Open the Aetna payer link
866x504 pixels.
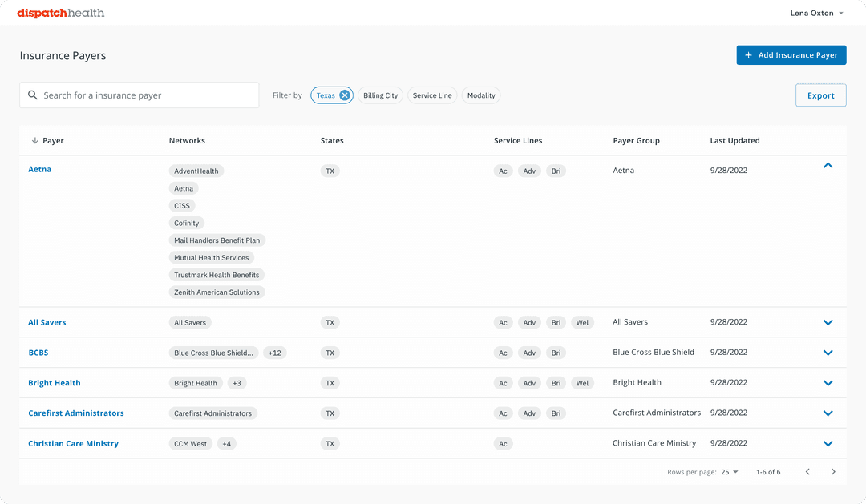click(x=40, y=170)
